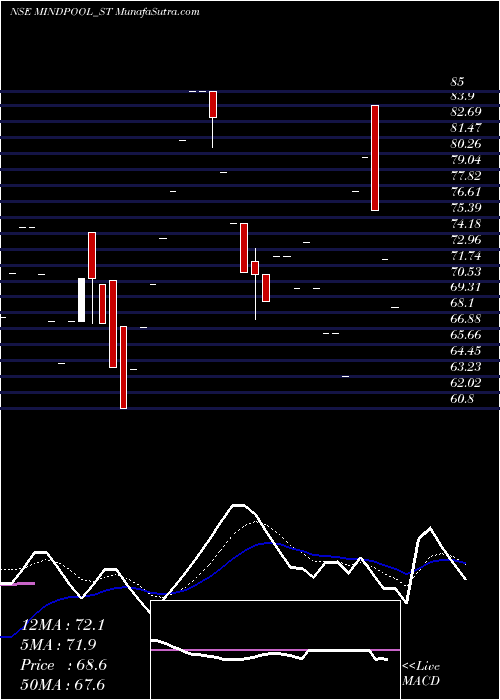The height and width of the screenshot is (700, 500).
Task: Click the 62.02 price axis label
Action: (x=467, y=383)
